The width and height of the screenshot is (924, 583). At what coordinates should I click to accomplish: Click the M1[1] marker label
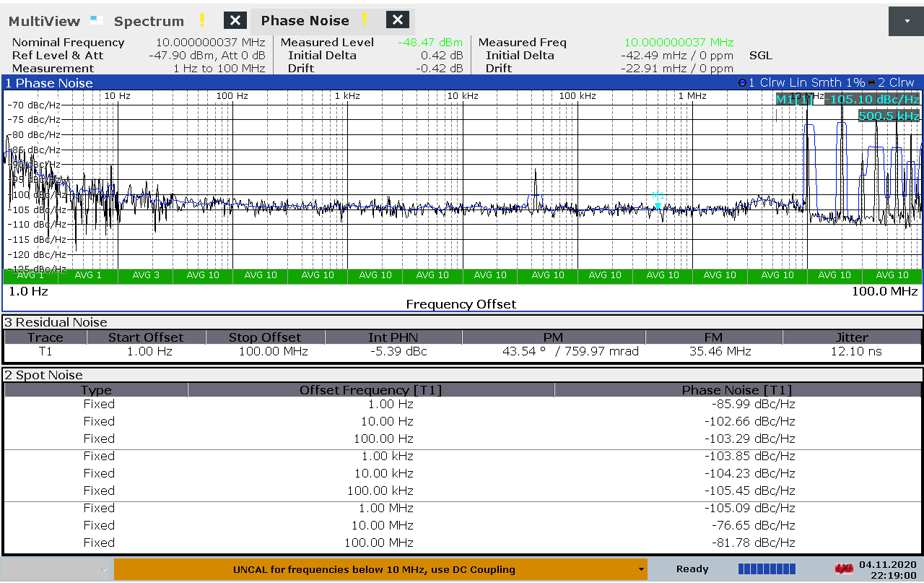pos(793,100)
